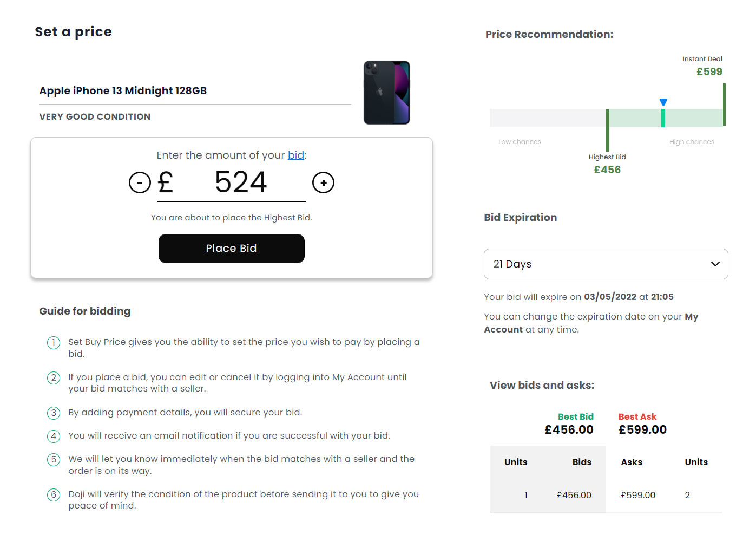The width and height of the screenshot is (756, 541).
Task: Click the Asks column header
Action: (632, 462)
